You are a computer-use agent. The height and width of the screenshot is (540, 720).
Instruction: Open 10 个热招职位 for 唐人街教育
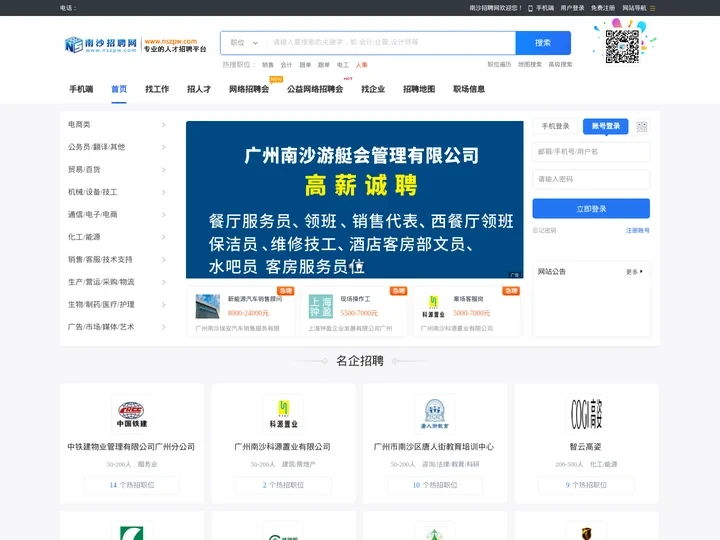(x=435, y=485)
